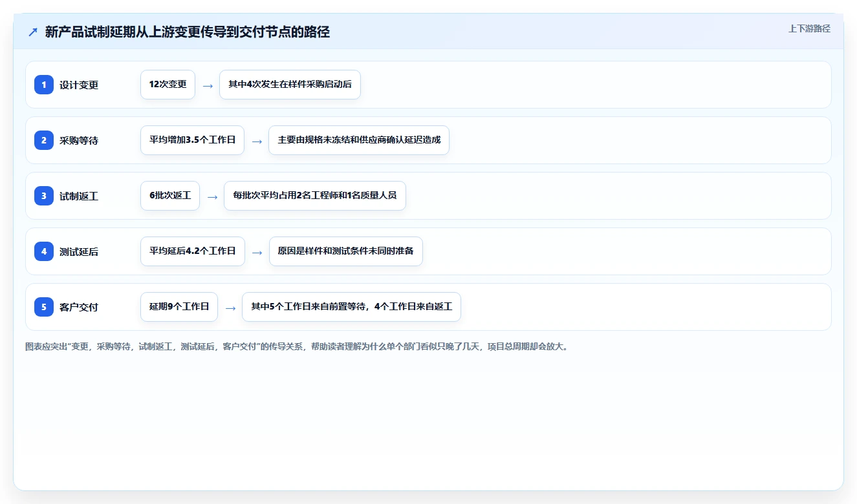
Task: Click the footnote text about 传导关系
Action: tap(297, 346)
